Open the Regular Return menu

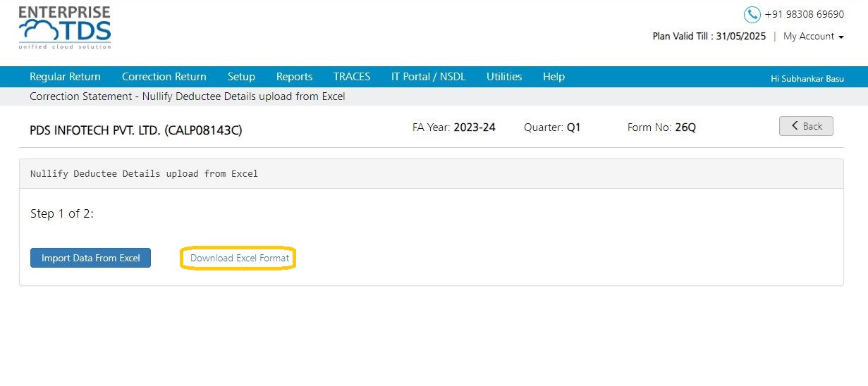(x=65, y=77)
